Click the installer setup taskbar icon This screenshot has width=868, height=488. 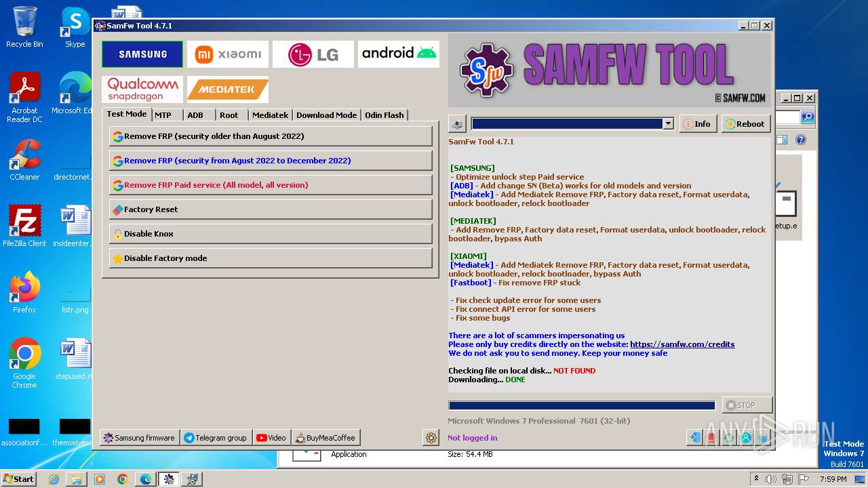(x=192, y=479)
